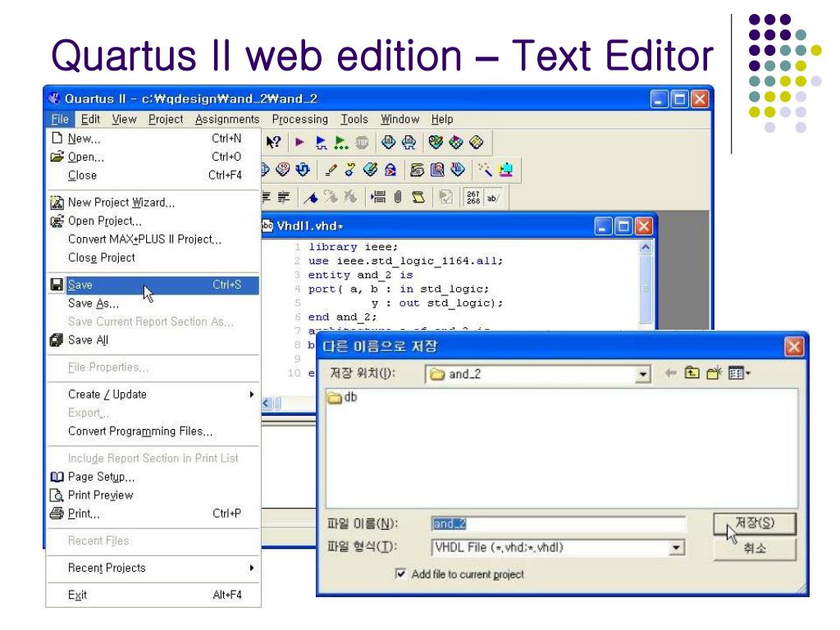Viewport: 840px width, 630px height.
Task: Toggle line numbers 267/268 icon
Action: (473, 198)
